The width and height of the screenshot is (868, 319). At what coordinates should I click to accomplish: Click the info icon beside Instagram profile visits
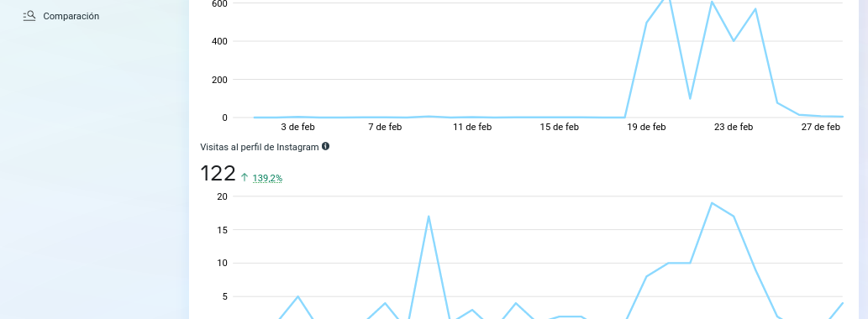click(x=325, y=147)
